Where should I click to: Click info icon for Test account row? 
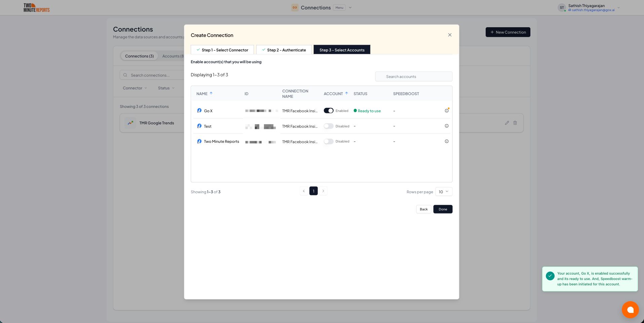point(446,126)
